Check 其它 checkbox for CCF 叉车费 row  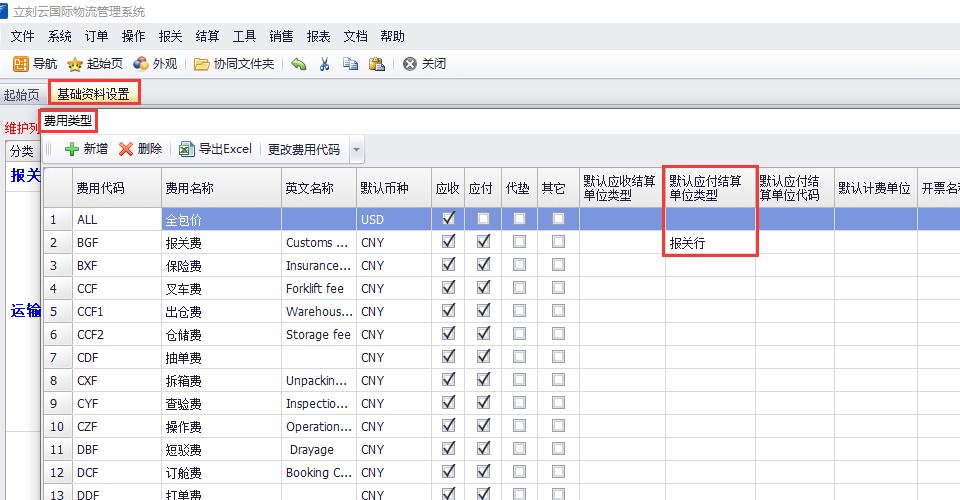click(x=558, y=288)
